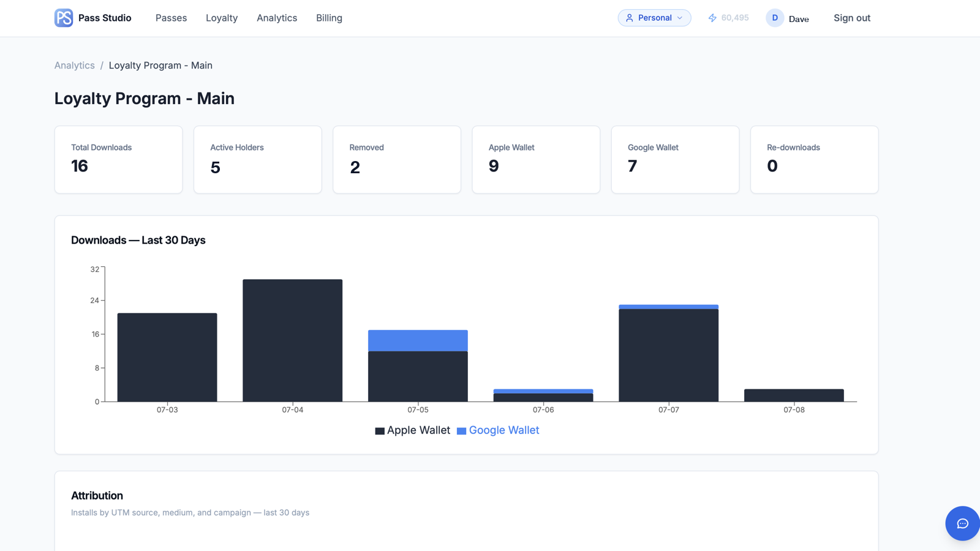This screenshot has height=551, width=980.
Task: Open the chat support bubble icon
Action: click(x=962, y=523)
